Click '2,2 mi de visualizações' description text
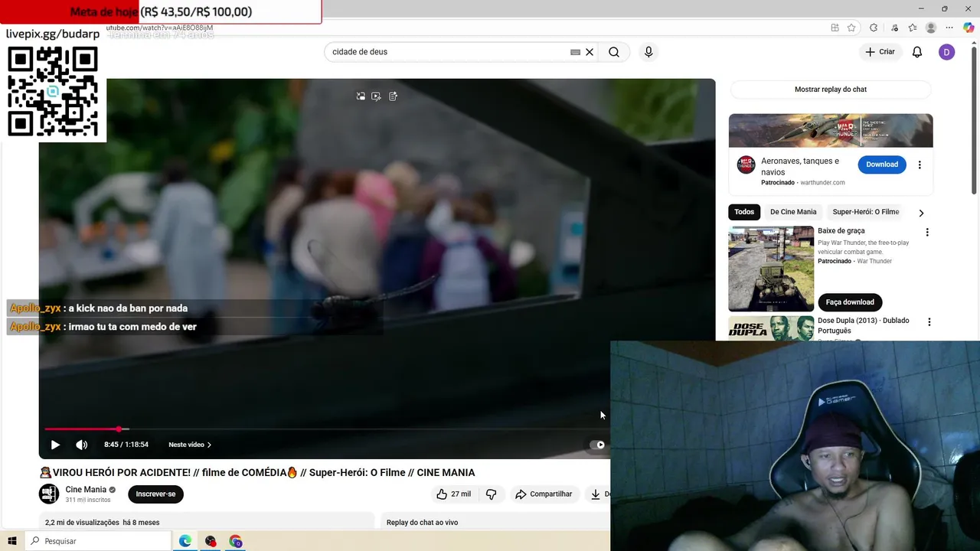 point(82,523)
